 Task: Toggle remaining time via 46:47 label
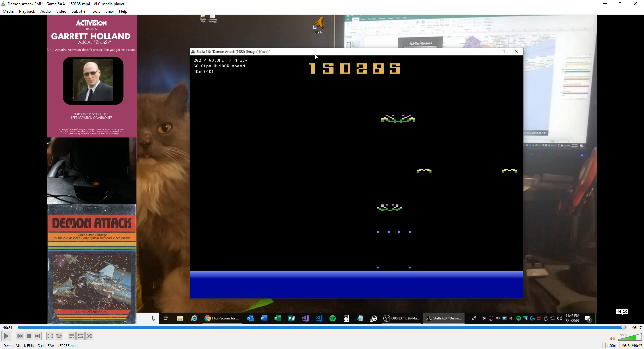pyautogui.click(x=637, y=328)
